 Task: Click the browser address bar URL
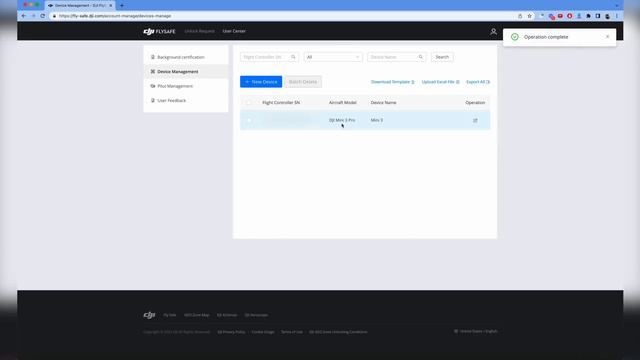[x=115, y=16]
